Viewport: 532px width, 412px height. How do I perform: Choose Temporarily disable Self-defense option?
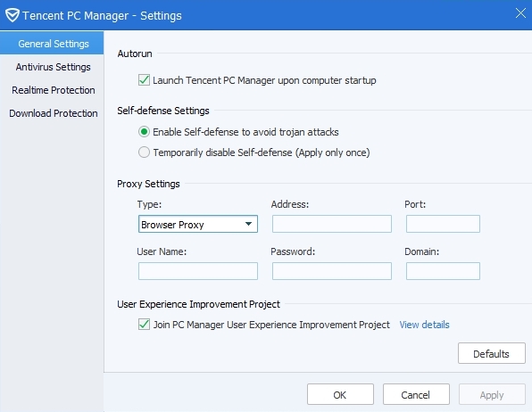[144, 152]
